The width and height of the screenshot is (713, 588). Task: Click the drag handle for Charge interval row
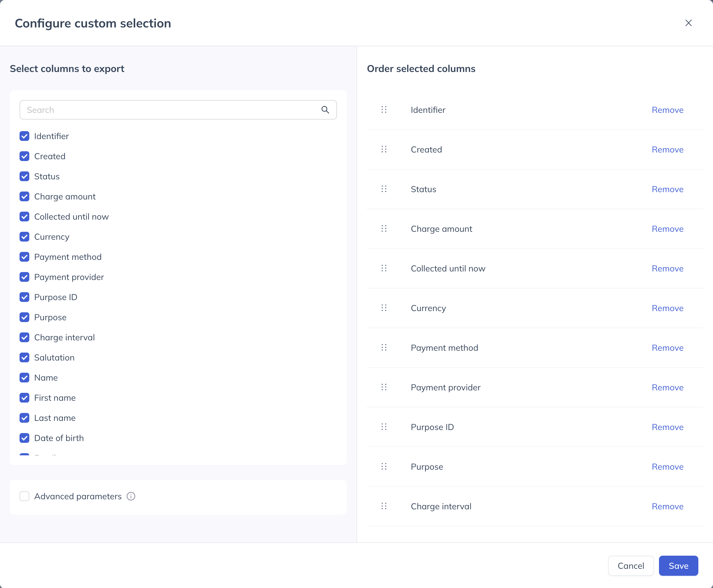click(384, 506)
